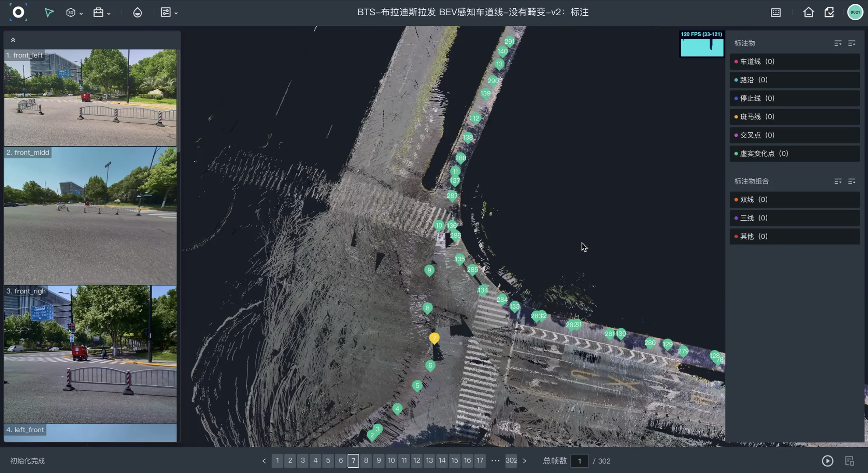This screenshot has height=473, width=868.
Task: Click the toolbox icon in toolbar
Action: (98, 13)
